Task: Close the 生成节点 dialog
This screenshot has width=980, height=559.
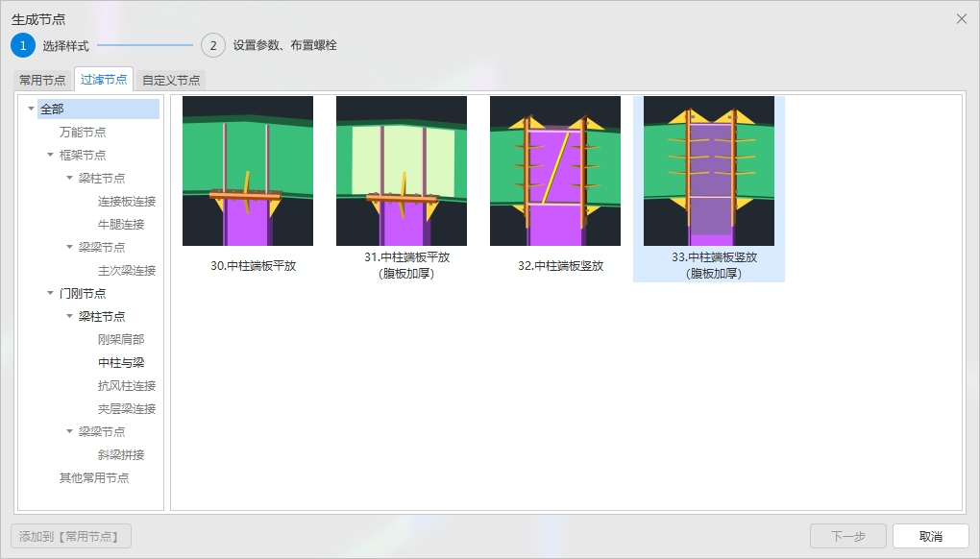Action: 961,19
